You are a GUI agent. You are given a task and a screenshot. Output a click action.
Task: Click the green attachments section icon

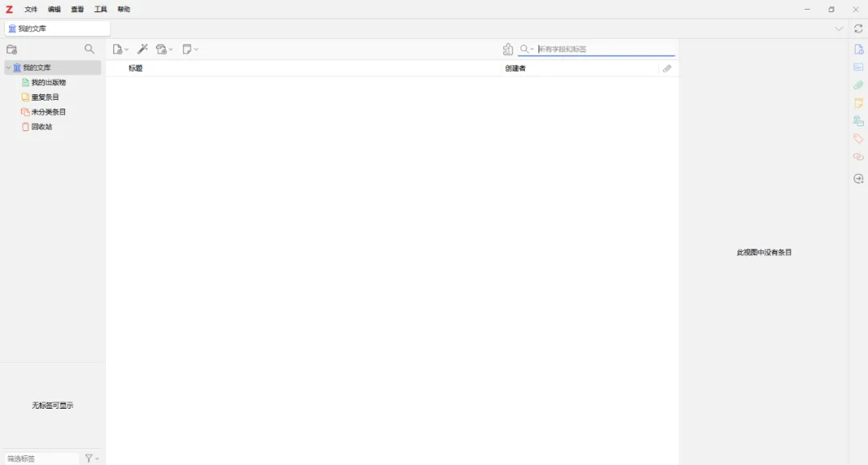tap(858, 85)
